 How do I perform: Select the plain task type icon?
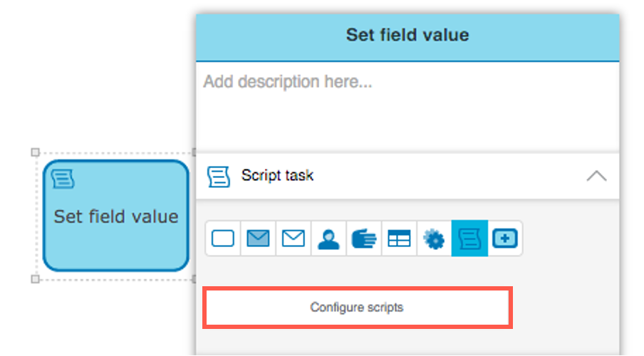[x=223, y=239]
